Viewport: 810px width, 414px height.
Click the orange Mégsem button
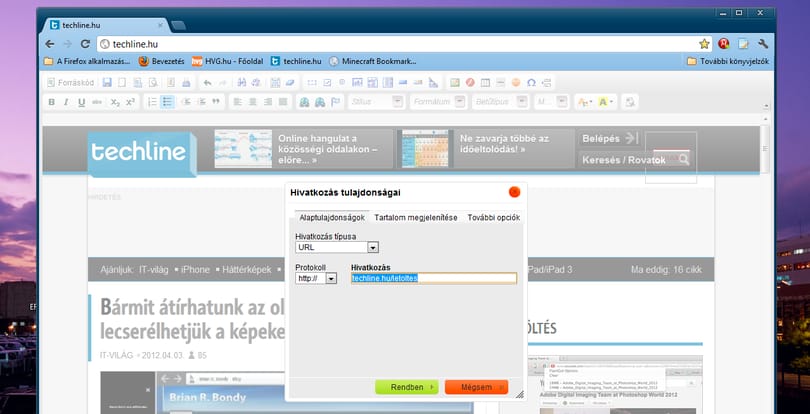click(476, 387)
